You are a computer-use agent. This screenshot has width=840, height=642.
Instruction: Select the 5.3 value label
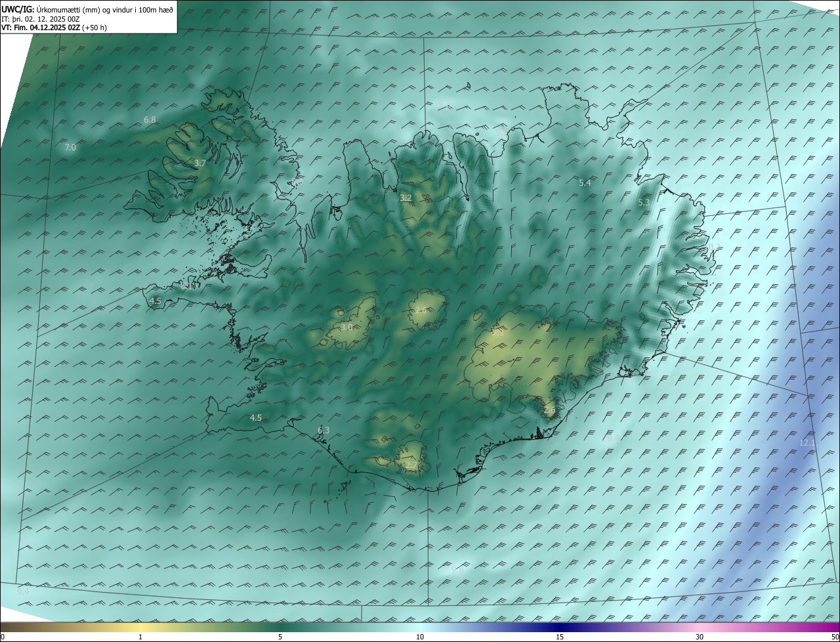coord(644,203)
